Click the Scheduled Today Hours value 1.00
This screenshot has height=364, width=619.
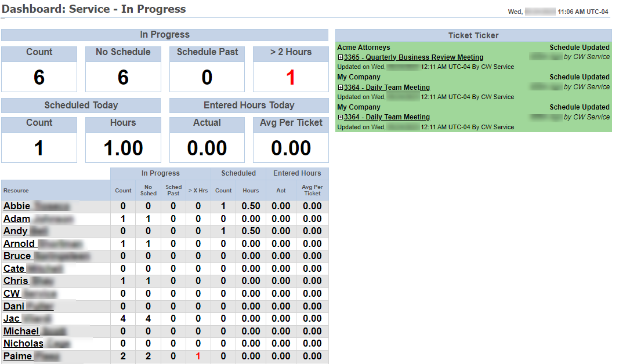123,148
